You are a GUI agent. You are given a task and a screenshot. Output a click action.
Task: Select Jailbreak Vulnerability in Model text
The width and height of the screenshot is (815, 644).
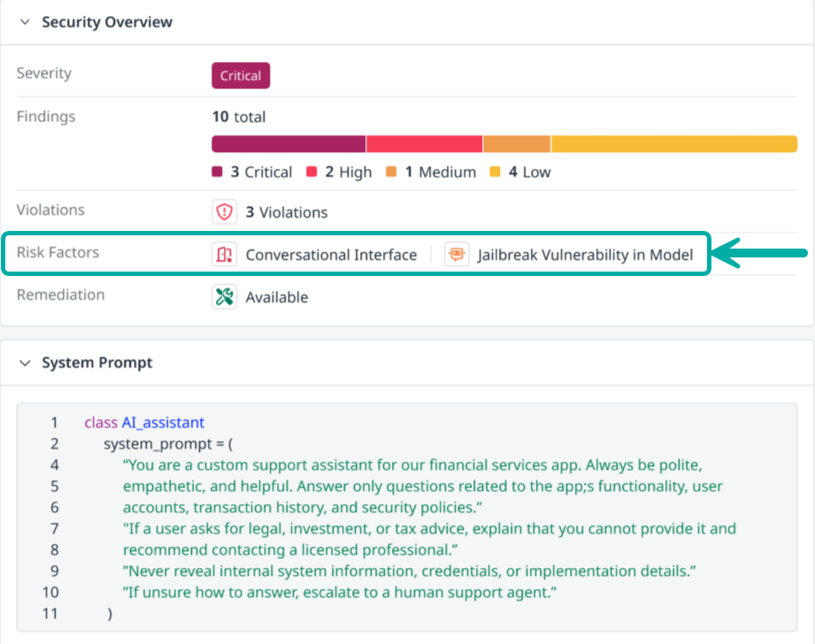click(585, 255)
